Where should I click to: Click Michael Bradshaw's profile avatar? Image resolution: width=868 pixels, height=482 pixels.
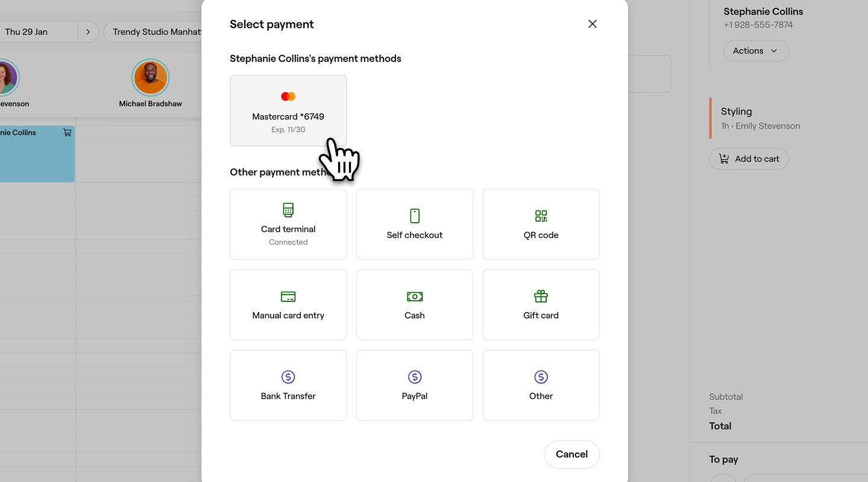tap(150, 77)
